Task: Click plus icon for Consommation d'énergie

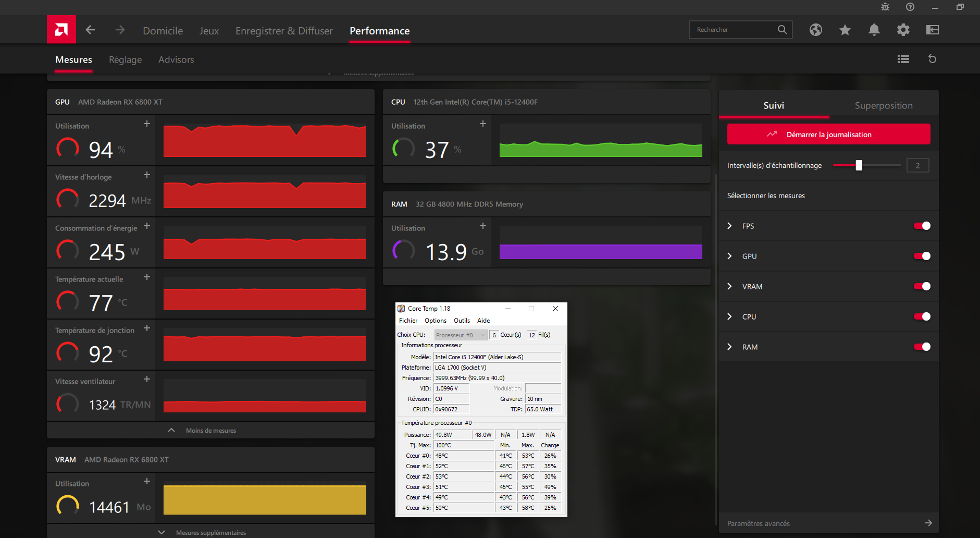Action: [x=147, y=226]
